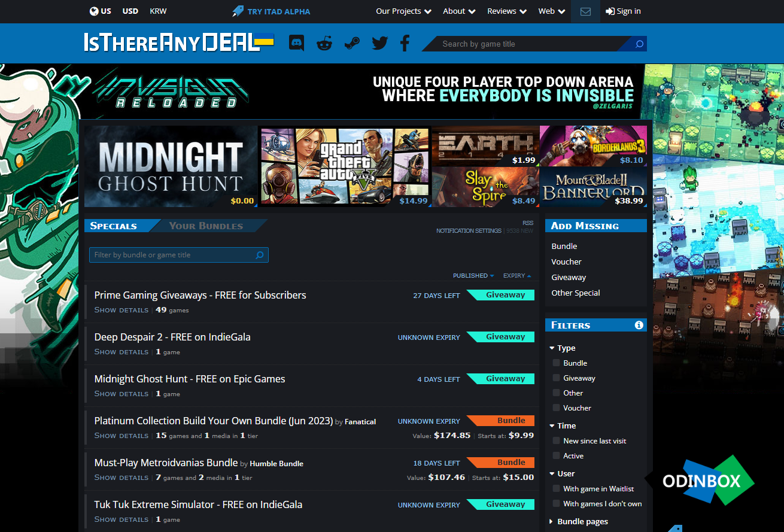Open the Discord icon link

[x=296, y=43]
